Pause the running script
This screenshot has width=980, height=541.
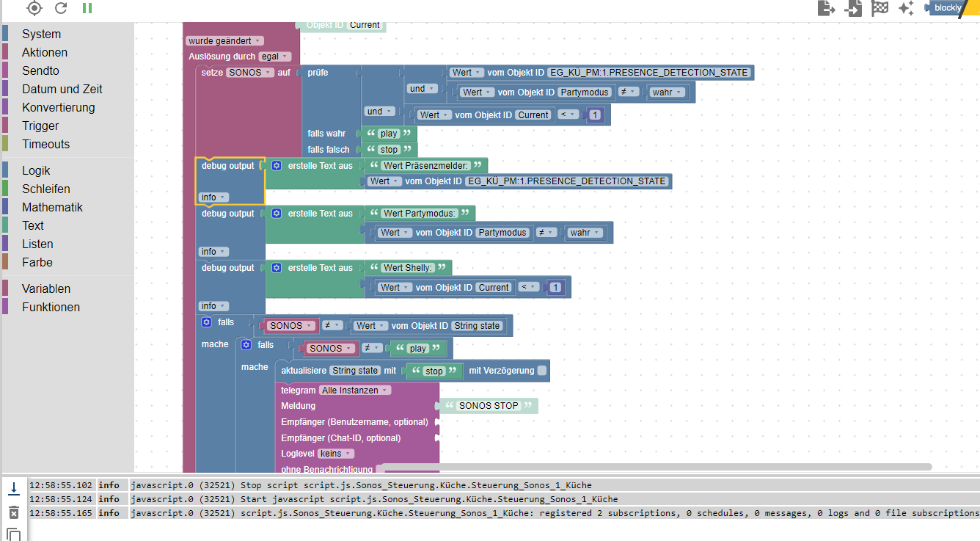click(87, 8)
